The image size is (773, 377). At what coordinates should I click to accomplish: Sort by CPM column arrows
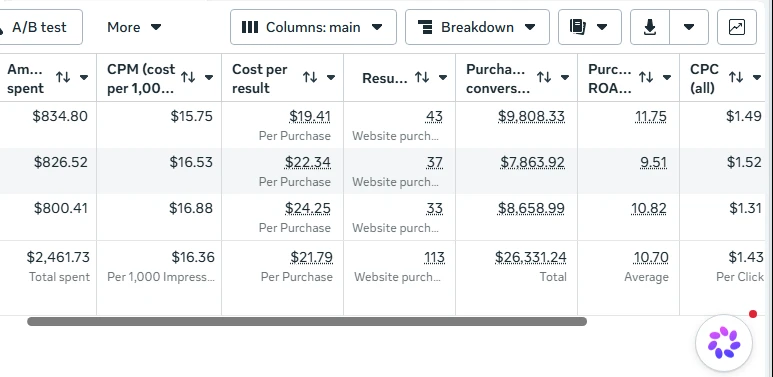pos(188,77)
